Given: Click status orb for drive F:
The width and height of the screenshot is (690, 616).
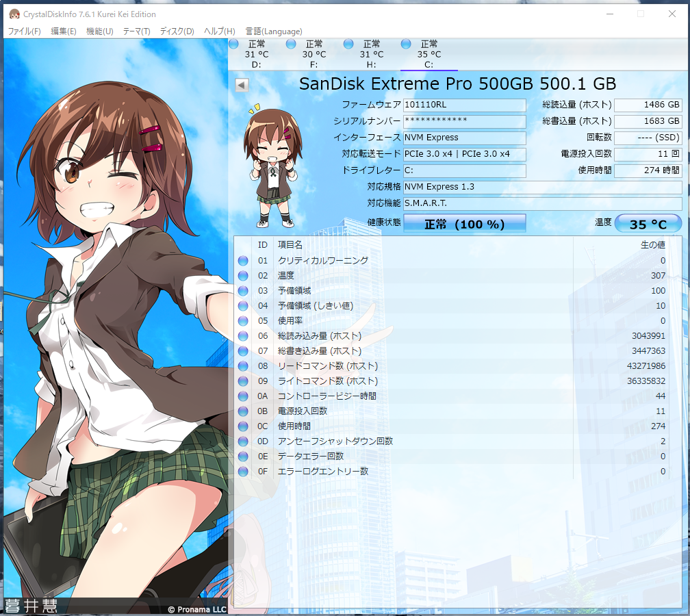Looking at the screenshot, I should pos(291,44).
